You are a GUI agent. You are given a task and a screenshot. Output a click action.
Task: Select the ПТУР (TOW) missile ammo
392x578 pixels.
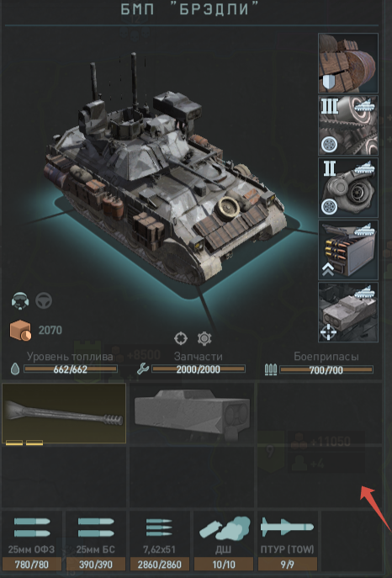click(288, 541)
